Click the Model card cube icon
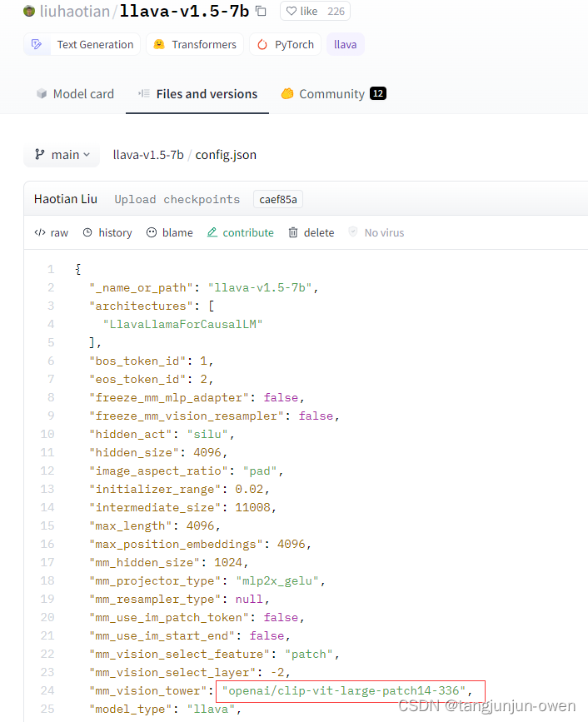588x722 pixels. click(42, 94)
